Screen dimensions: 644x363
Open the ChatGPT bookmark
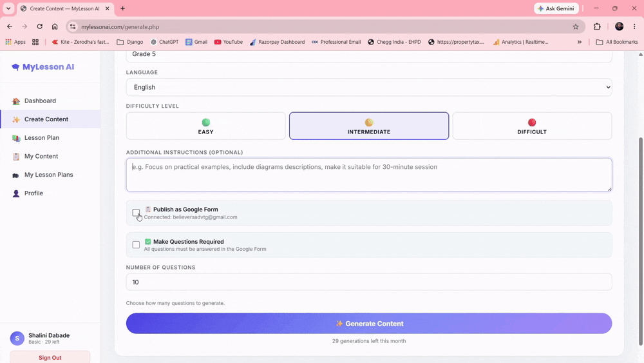click(x=164, y=42)
